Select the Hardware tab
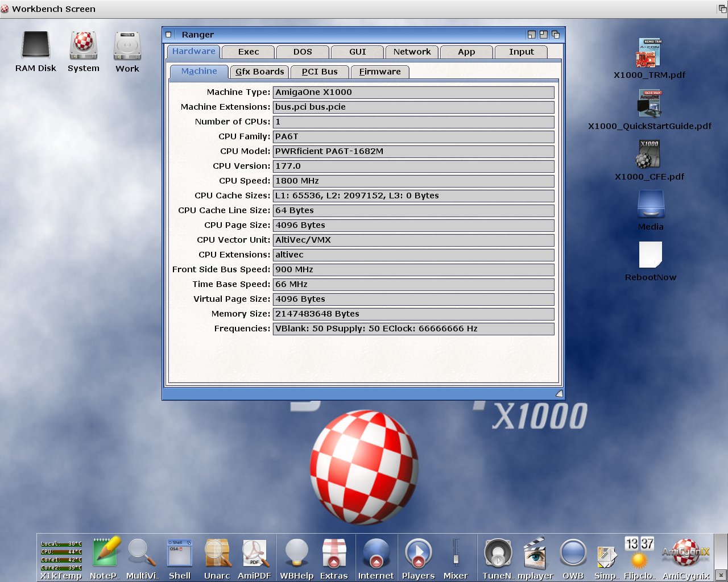Viewport: 728px width, 582px height. click(193, 51)
